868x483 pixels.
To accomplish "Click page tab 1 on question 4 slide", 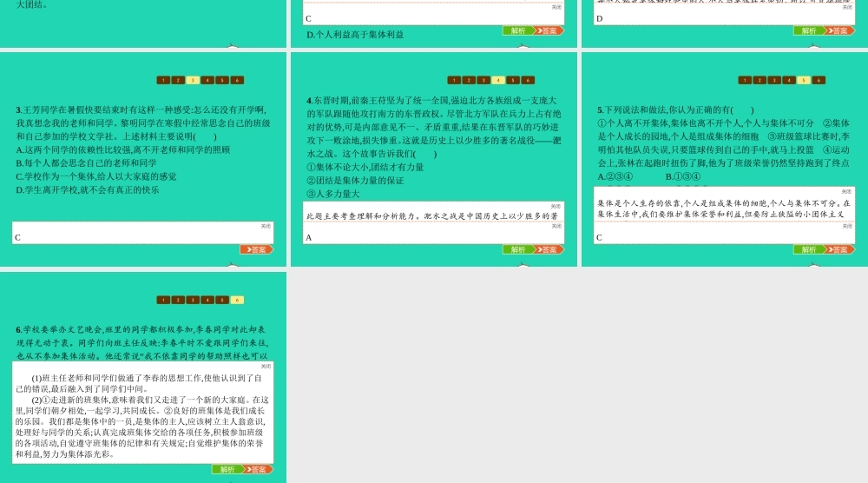I will coord(454,80).
